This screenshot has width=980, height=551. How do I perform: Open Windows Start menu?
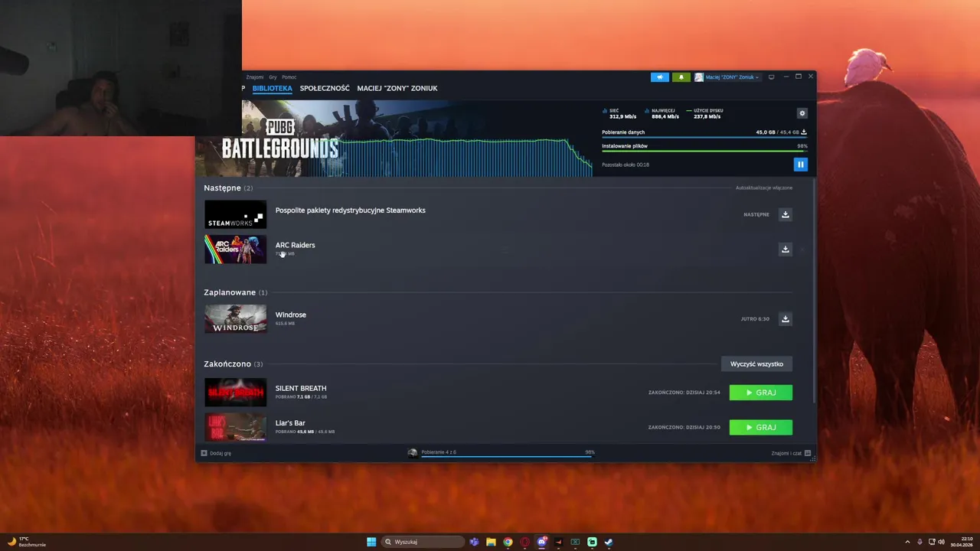click(371, 542)
